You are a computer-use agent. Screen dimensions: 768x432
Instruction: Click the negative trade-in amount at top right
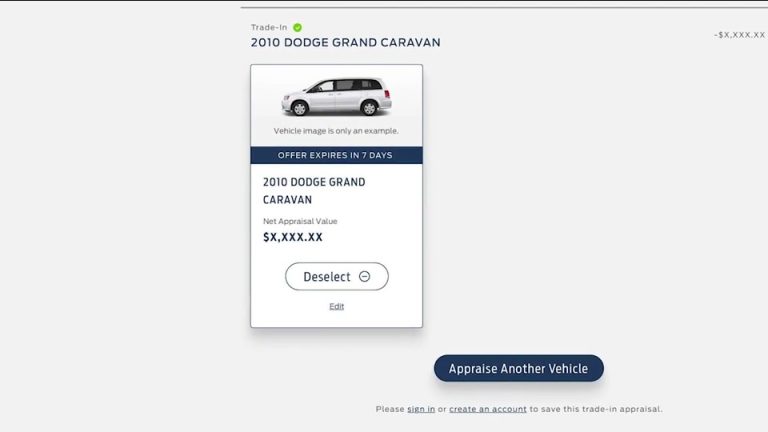click(740, 35)
